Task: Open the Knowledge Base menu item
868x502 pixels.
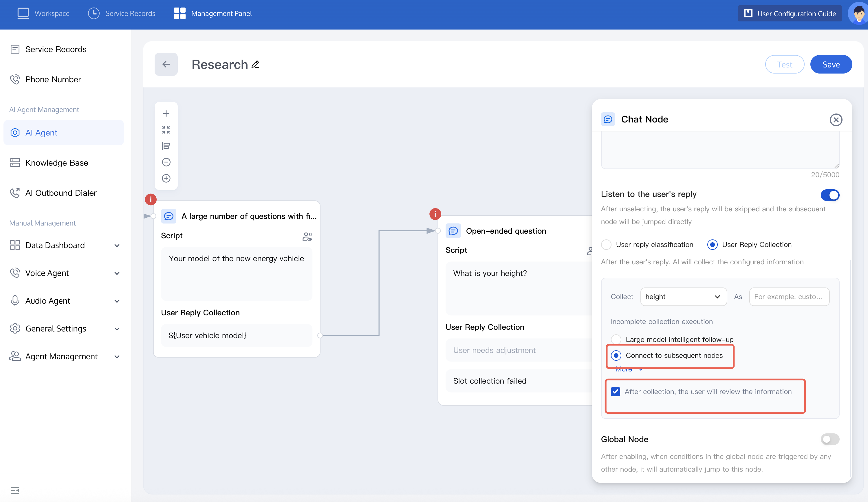Action: pyautogui.click(x=56, y=162)
